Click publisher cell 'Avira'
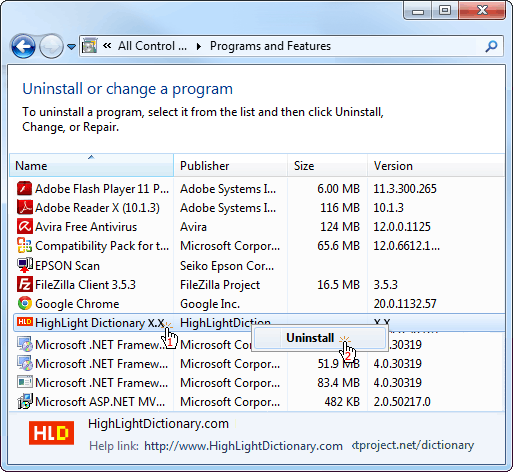The image size is (513, 472). (x=193, y=227)
